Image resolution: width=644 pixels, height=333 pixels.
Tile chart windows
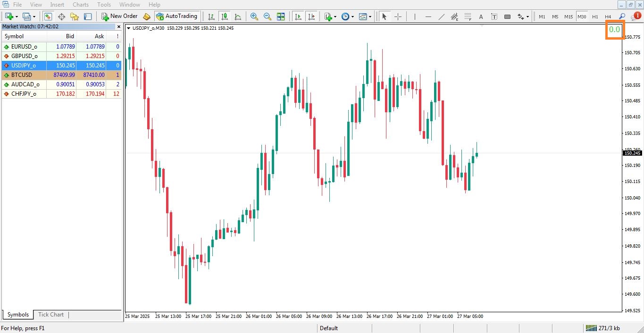point(281,17)
